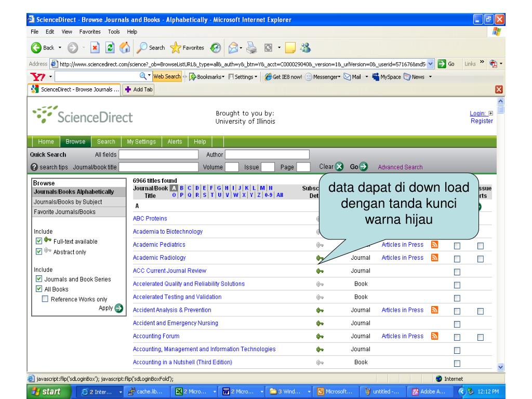Switch to cache.lib taskbar window
Viewport: 532px width, 399px height.
click(x=146, y=392)
